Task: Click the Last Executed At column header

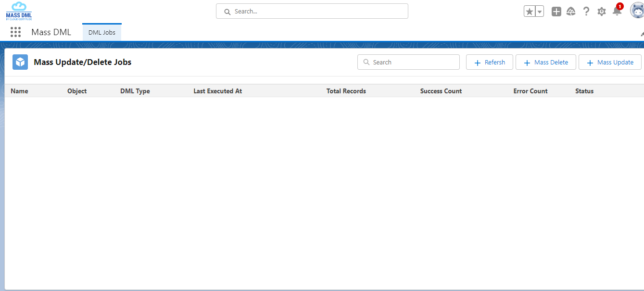Action: coord(217,91)
